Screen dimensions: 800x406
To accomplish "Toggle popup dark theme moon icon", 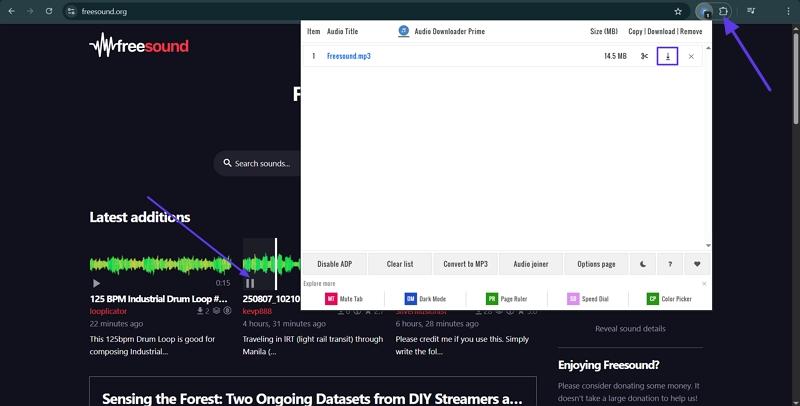I will (x=643, y=264).
